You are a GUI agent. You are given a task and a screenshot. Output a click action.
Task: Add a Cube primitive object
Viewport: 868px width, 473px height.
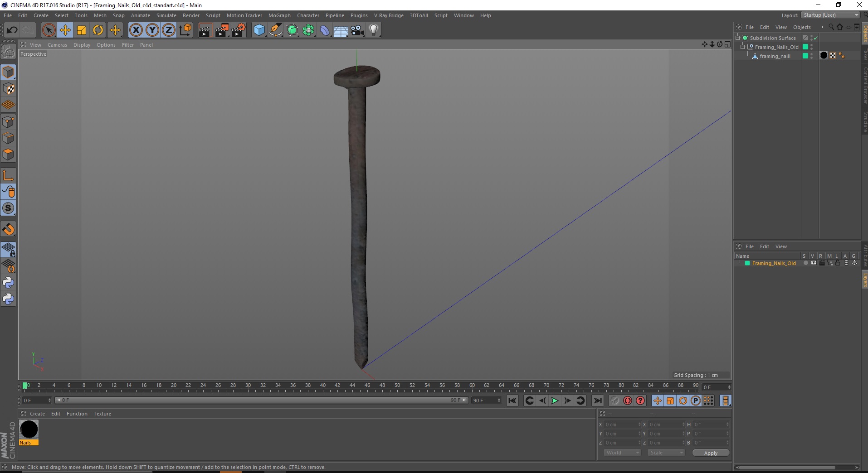tap(259, 30)
